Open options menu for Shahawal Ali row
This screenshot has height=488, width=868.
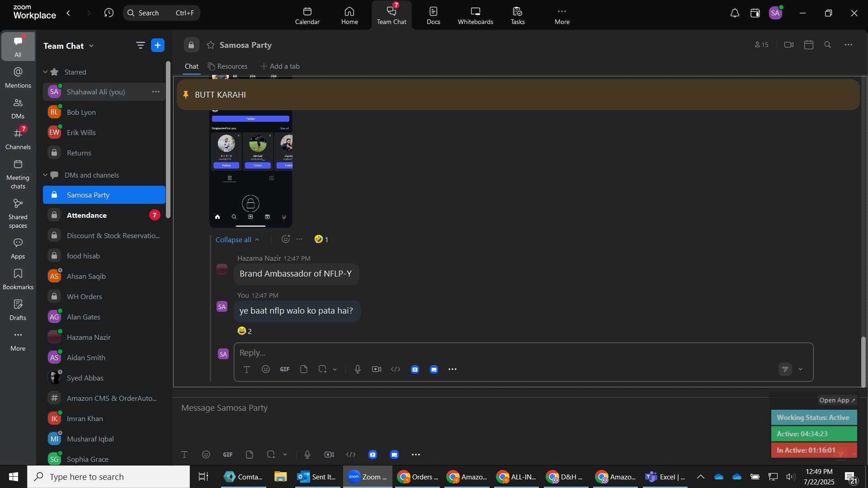(156, 92)
